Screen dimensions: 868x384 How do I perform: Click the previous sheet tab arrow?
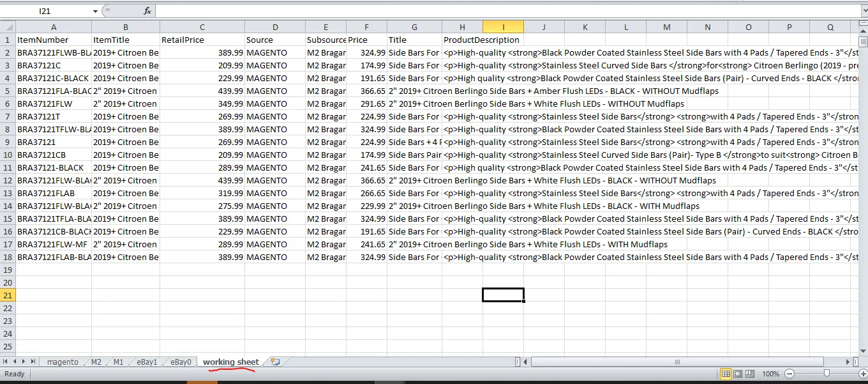[15, 362]
